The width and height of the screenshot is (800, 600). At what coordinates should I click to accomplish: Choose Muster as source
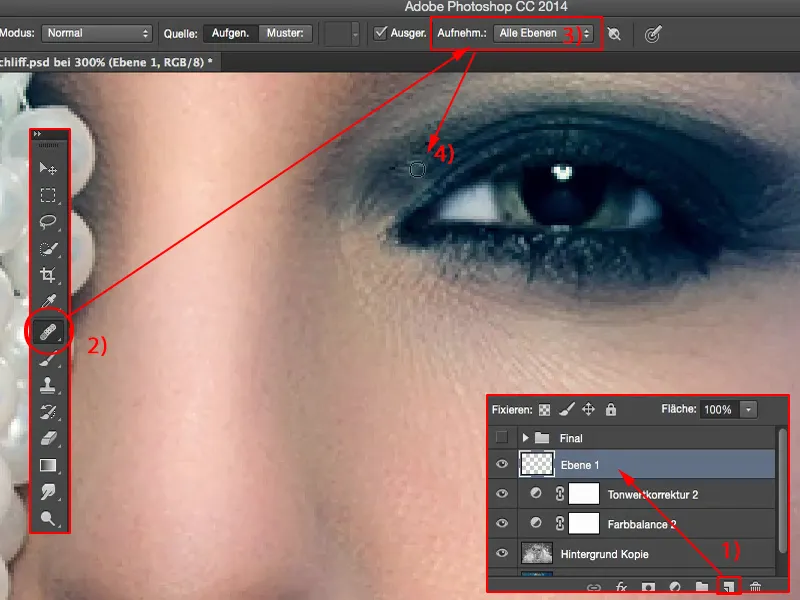pyautogui.click(x=285, y=33)
